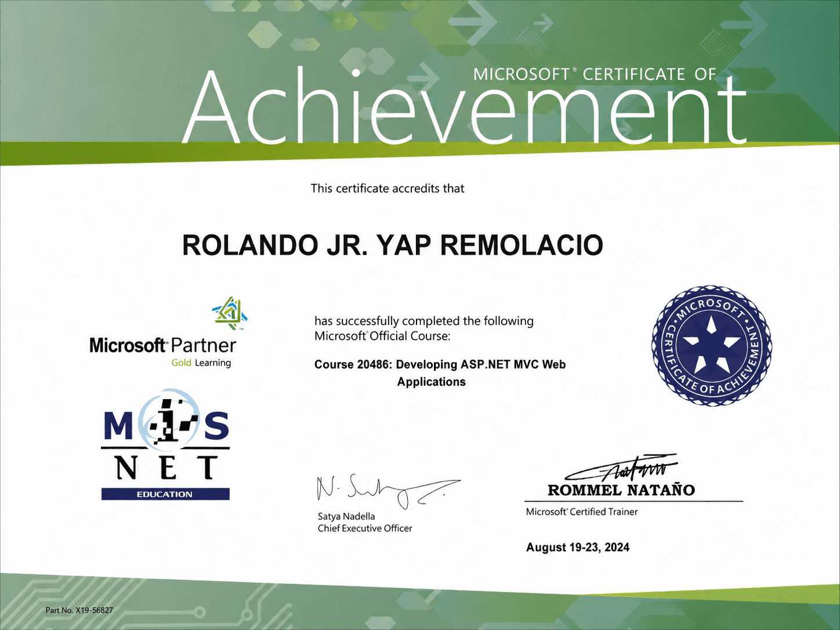Click "Part No. X19-56827" footer text
Image resolution: width=840 pixels, height=630 pixels.
tap(79, 610)
